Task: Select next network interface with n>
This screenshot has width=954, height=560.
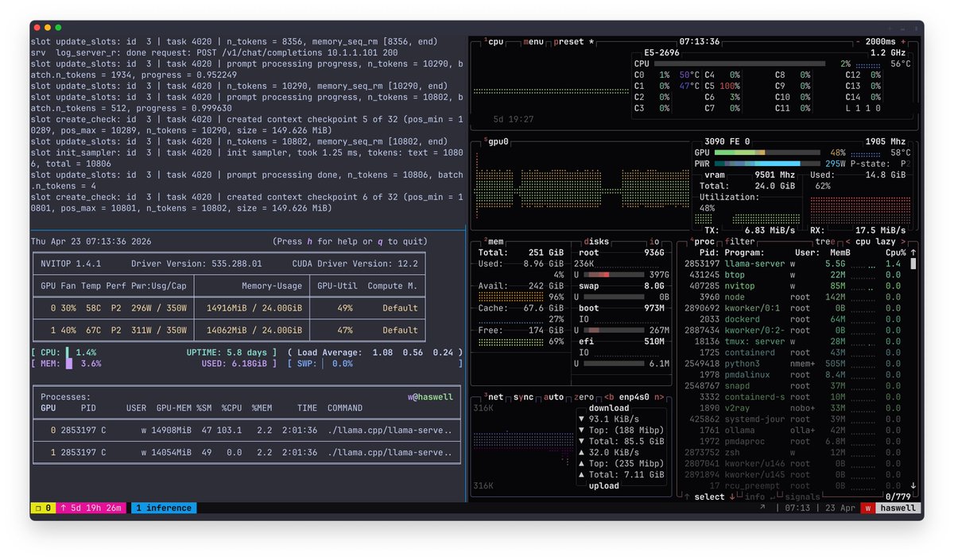Action: click(x=658, y=397)
